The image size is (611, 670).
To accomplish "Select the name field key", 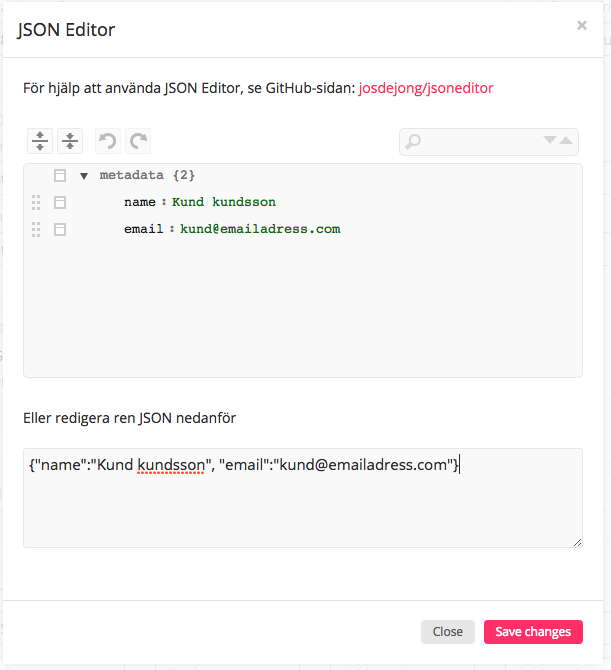I will (140, 202).
